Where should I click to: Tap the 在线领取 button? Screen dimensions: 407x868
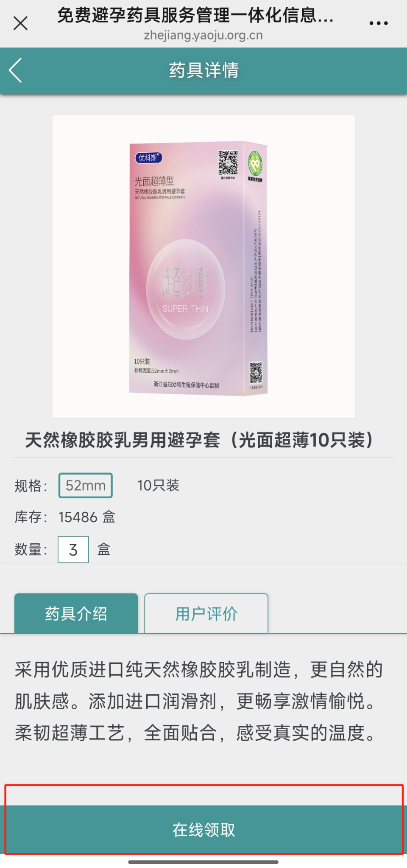(203, 829)
